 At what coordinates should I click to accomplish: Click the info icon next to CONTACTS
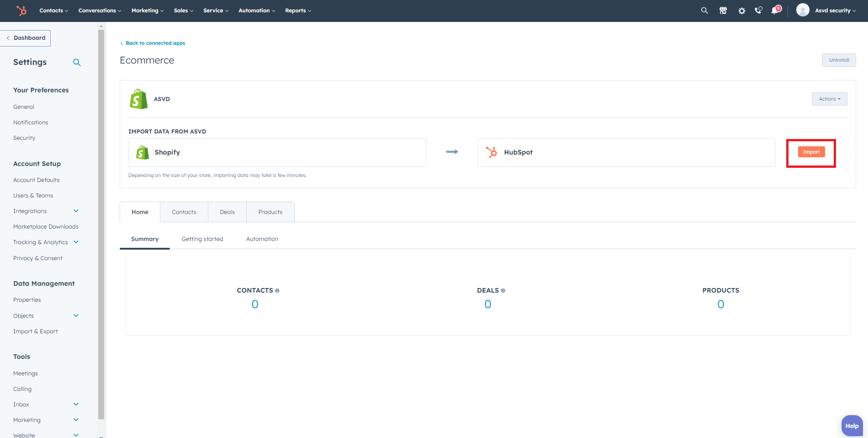pyautogui.click(x=277, y=291)
